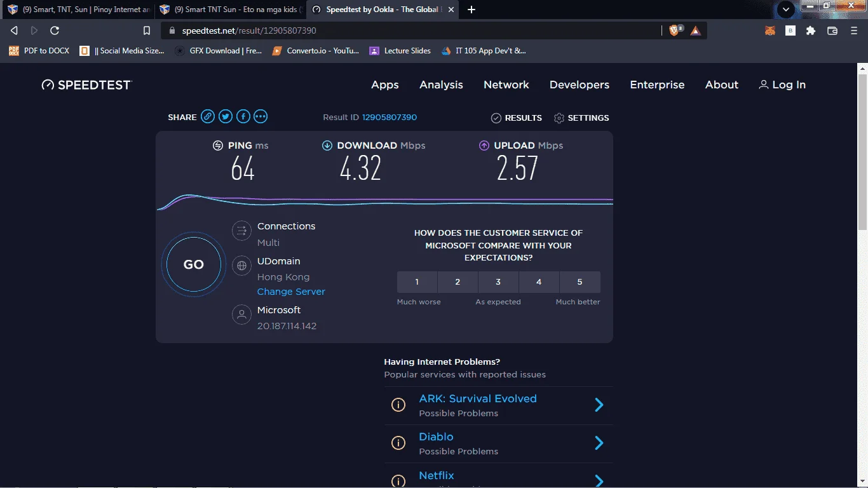Click the download value 4.32
868x488 pixels.
pyautogui.click(x=360, y=169)
